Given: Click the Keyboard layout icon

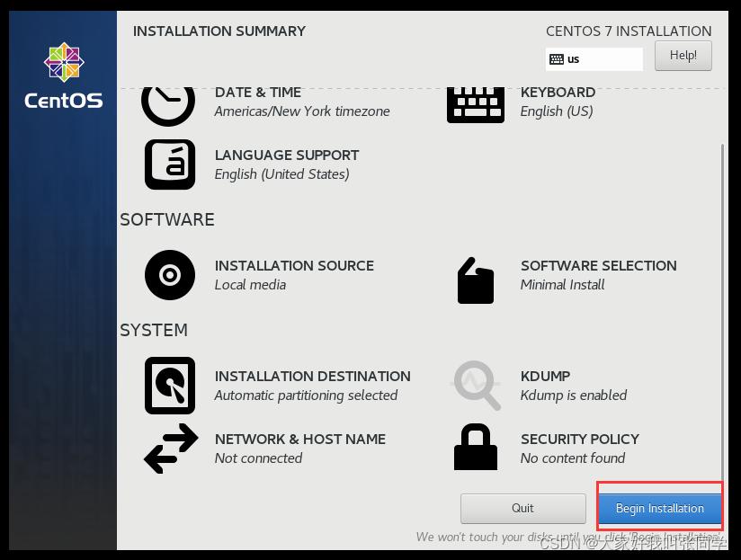Looking at the screenshot, I should click(476, 105).
